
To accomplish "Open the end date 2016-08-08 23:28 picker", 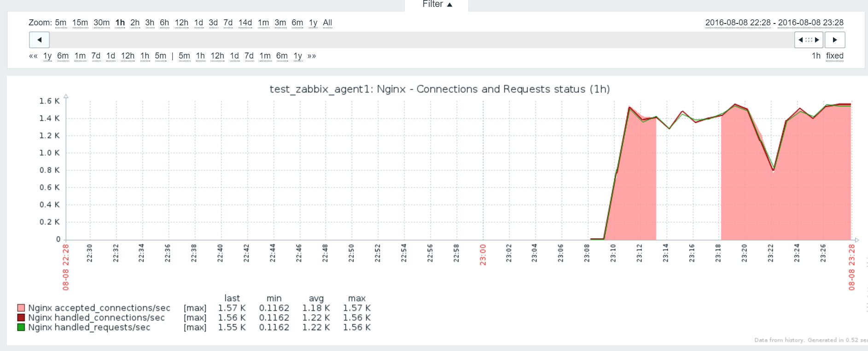I will click(810, 23).
